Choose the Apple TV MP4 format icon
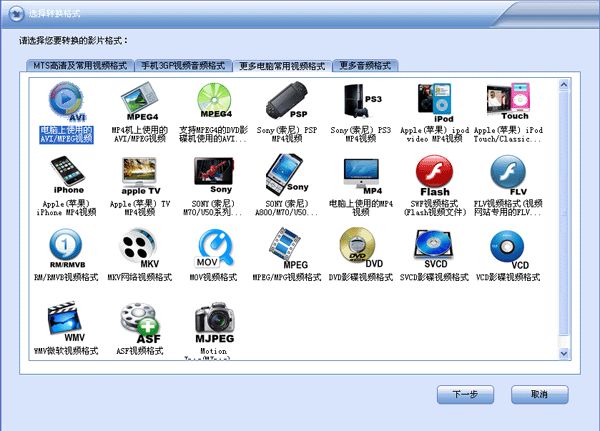This screenshot has height=431, width=600. pos(140,174)
